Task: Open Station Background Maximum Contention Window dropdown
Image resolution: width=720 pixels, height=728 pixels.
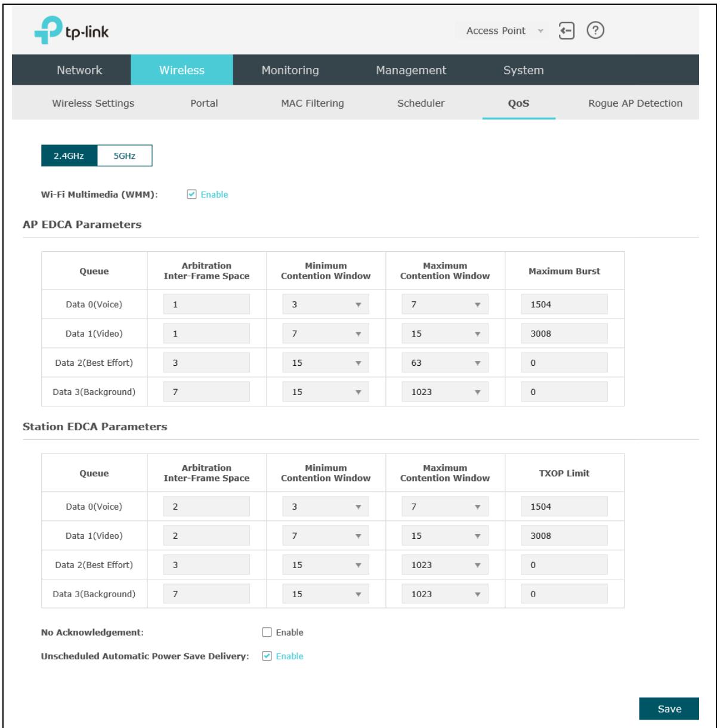Action: click(x=445, y=594)
